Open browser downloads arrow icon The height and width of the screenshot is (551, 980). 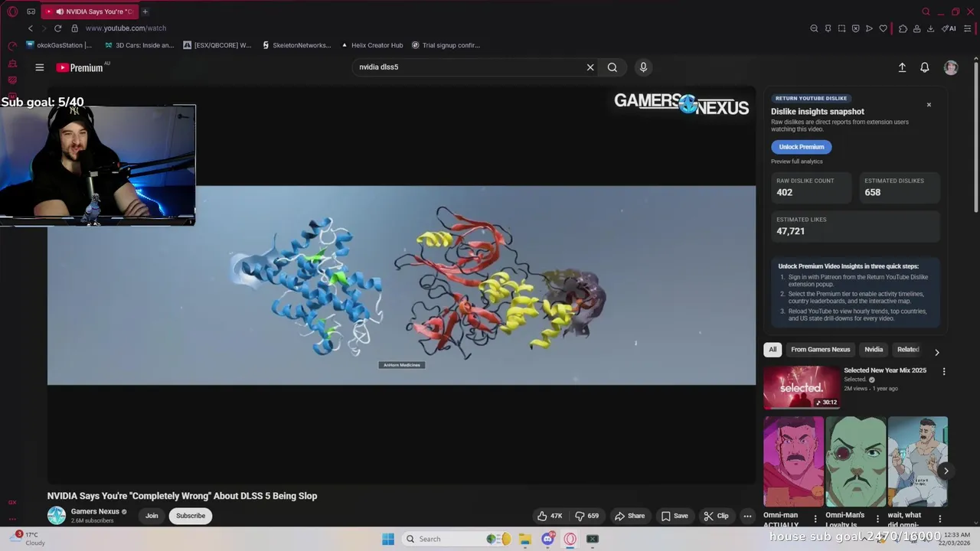tap(930, 28)
